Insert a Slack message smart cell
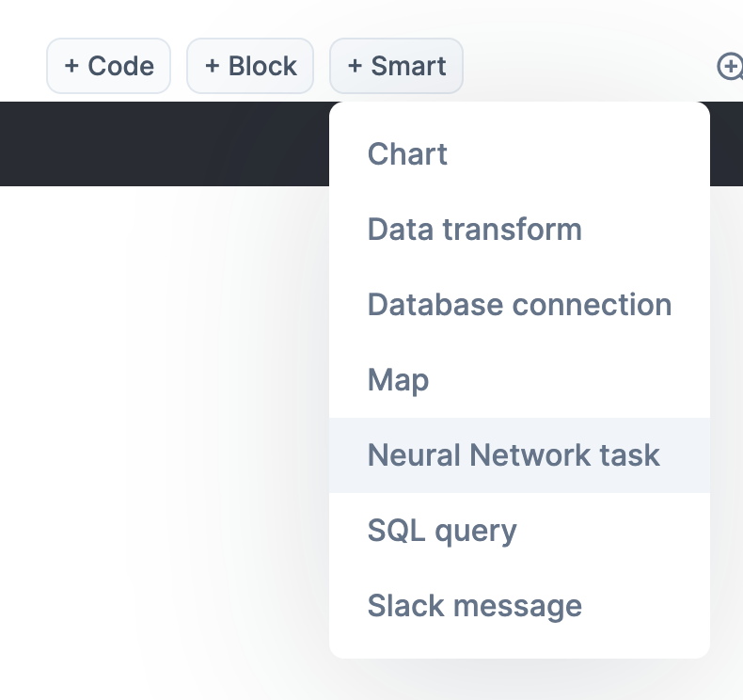The image size is (743, 700). (x=474, y=605)
